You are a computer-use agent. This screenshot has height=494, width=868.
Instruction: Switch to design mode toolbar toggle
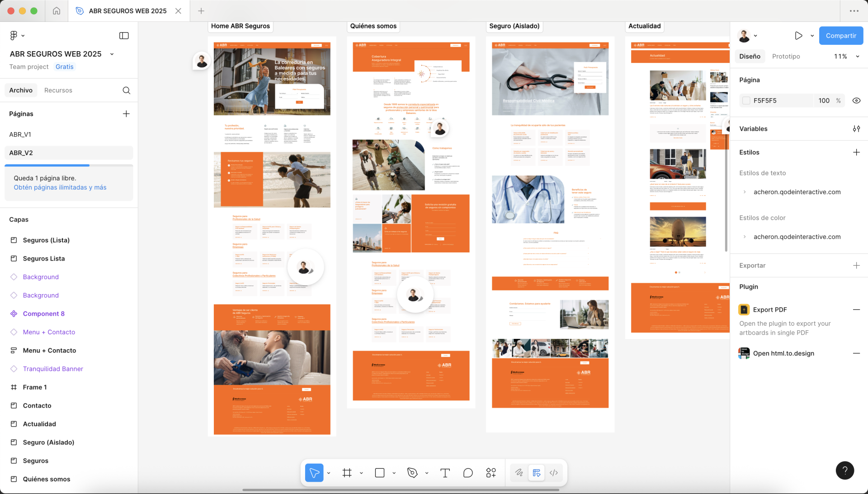tap(537, 473)
